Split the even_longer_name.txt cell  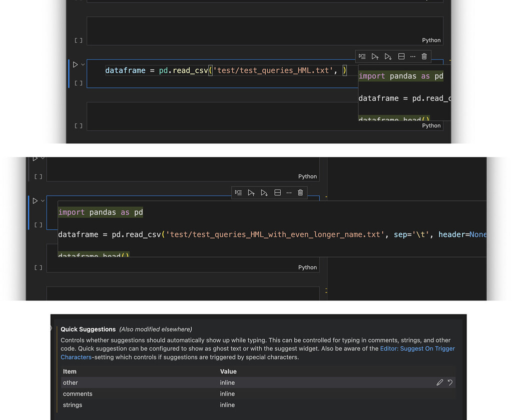coord(277,192)
